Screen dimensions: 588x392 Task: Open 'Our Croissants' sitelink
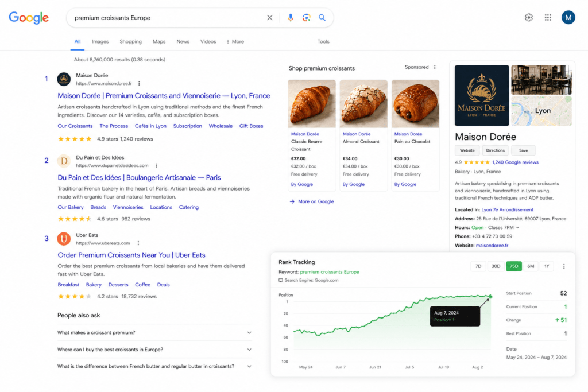[x=75, y=126]
